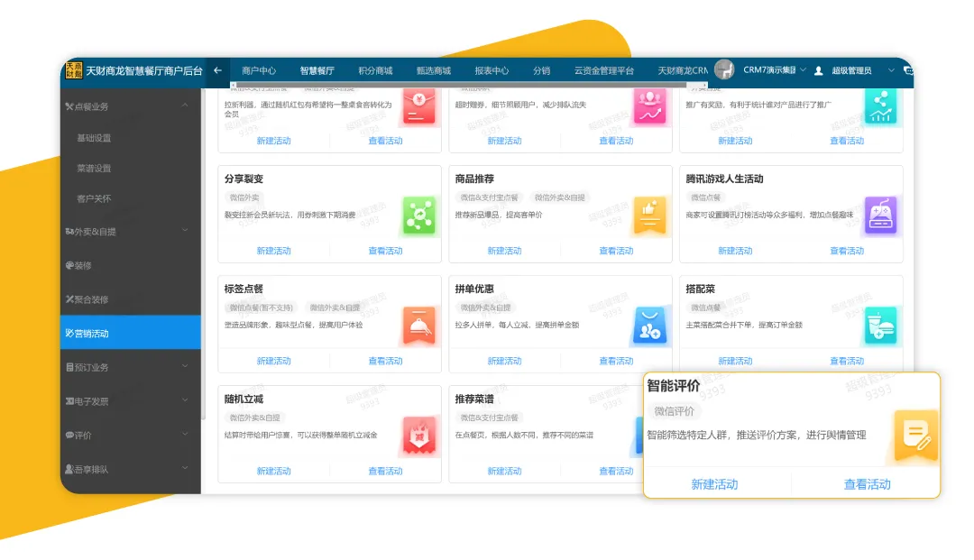Click the 标签点餐 orange dish icon
This screenshot has width=974, height=560.
[x=419, y=326]
